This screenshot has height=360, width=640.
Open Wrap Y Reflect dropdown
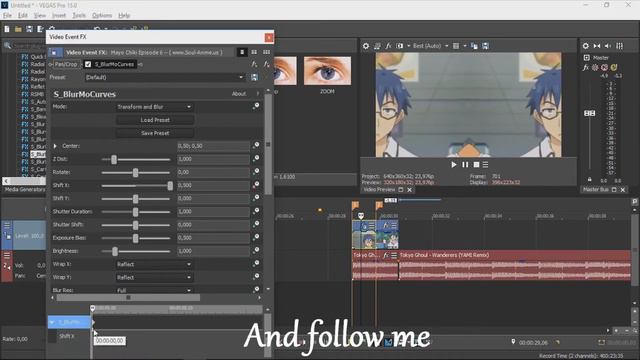[155, 278]
